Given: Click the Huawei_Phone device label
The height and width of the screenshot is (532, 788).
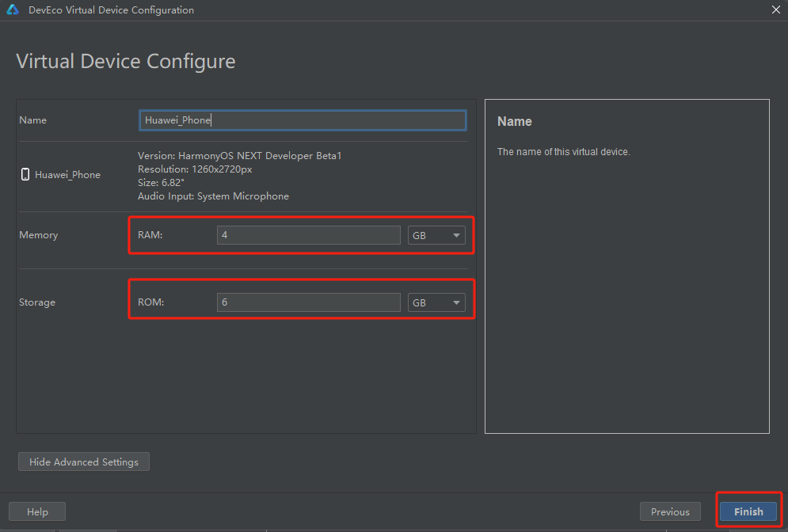Looking at the screenshot, I should [x=67, y=175].
